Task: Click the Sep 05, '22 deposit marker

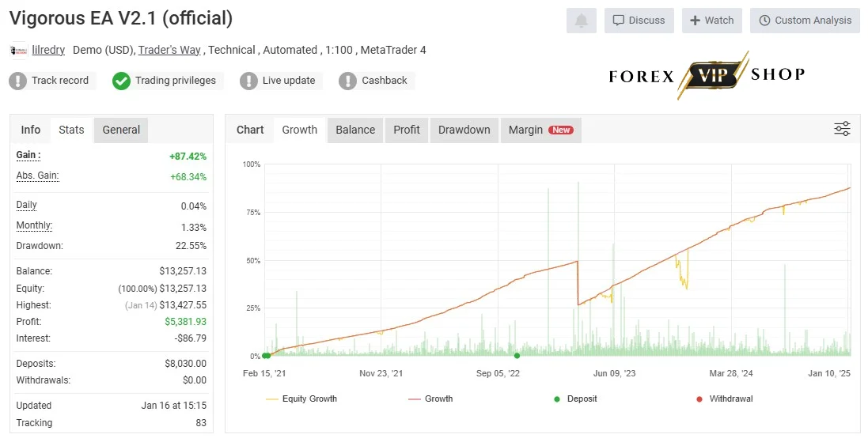Action: (517, 356)
